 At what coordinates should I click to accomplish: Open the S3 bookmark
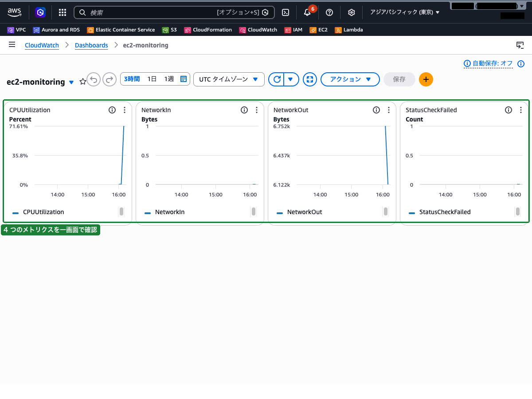pos(169,30)
